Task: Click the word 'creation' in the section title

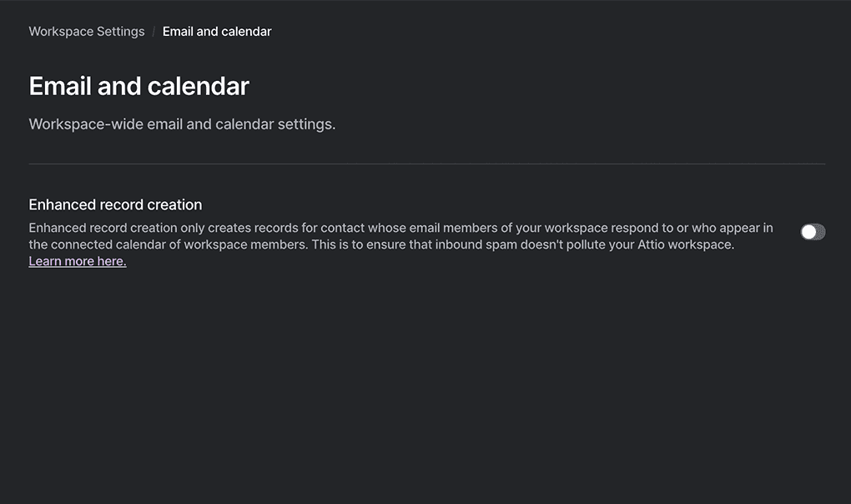Action: (175, 204)
